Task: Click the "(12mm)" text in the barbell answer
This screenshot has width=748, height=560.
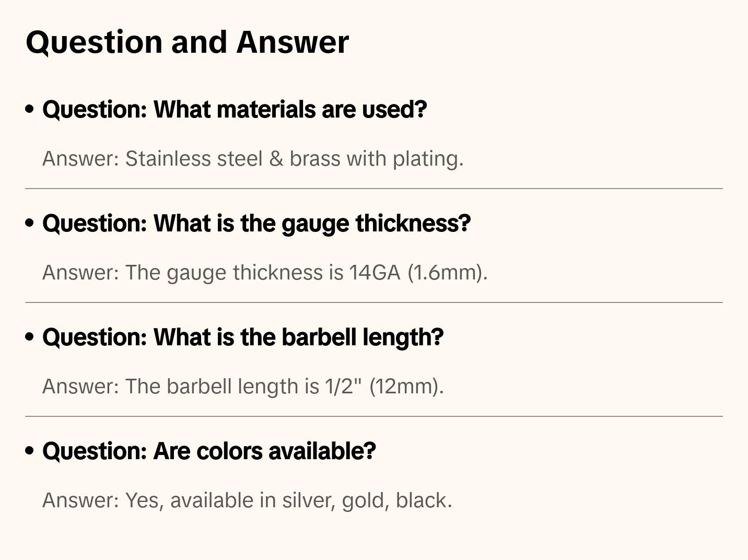Action: coord(406,387)
